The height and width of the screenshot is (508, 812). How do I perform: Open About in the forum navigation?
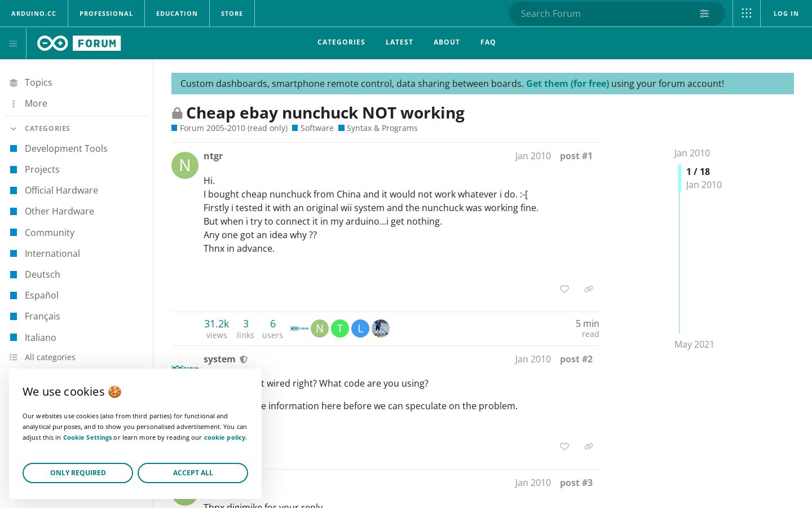click(x=447, y=42)
